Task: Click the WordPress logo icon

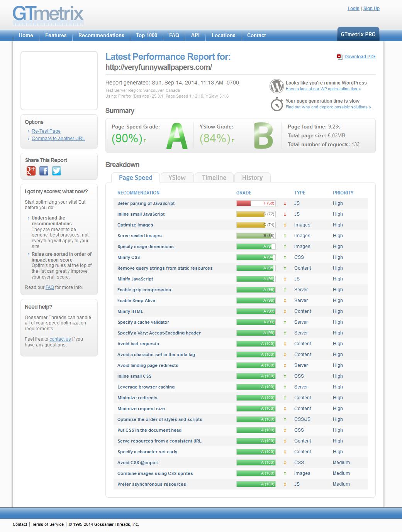Action: 276,86
